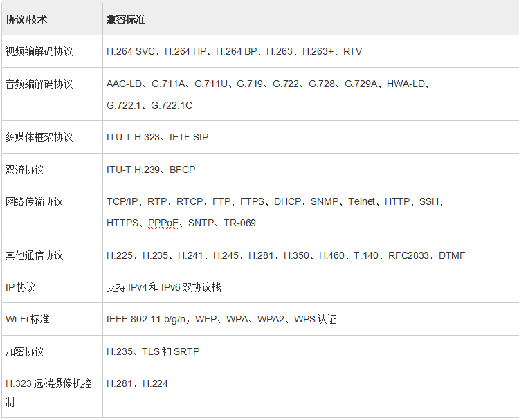This screenshot has height=420, width=519.
Task: Click the H.224 text
Action: pos(155,383)
